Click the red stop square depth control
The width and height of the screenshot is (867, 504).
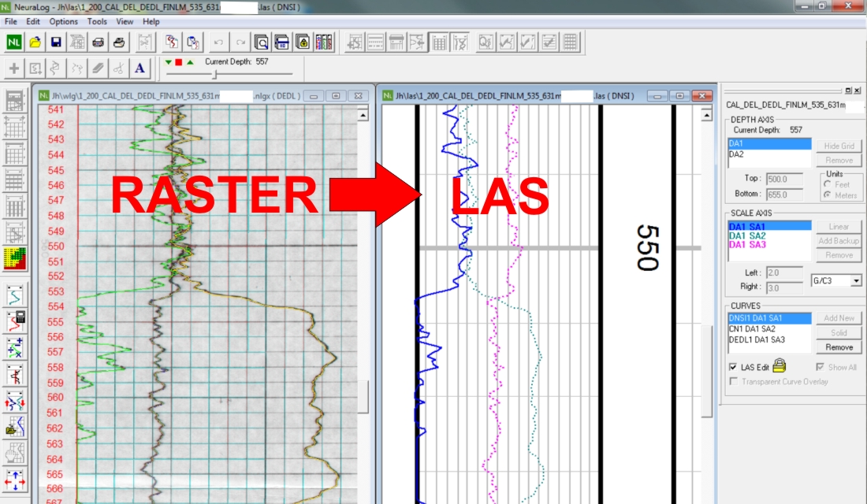tap(179, 62)
